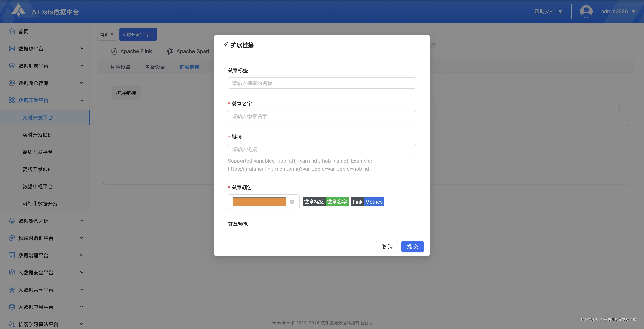The height and width of the screenshot is (329, 644).
Task: Expand the 物联网数据平台 menu chevron
Action: click(82, 238)
